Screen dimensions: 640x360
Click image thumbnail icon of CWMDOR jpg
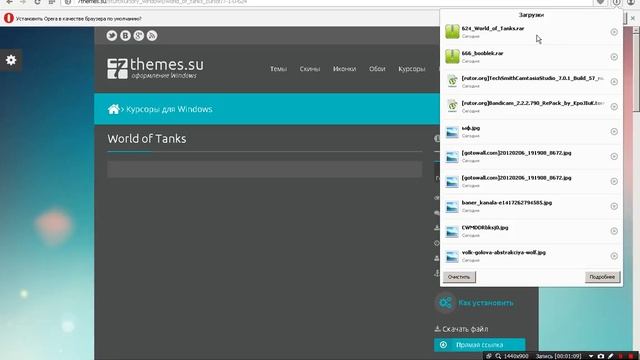[x=452, y=231]
